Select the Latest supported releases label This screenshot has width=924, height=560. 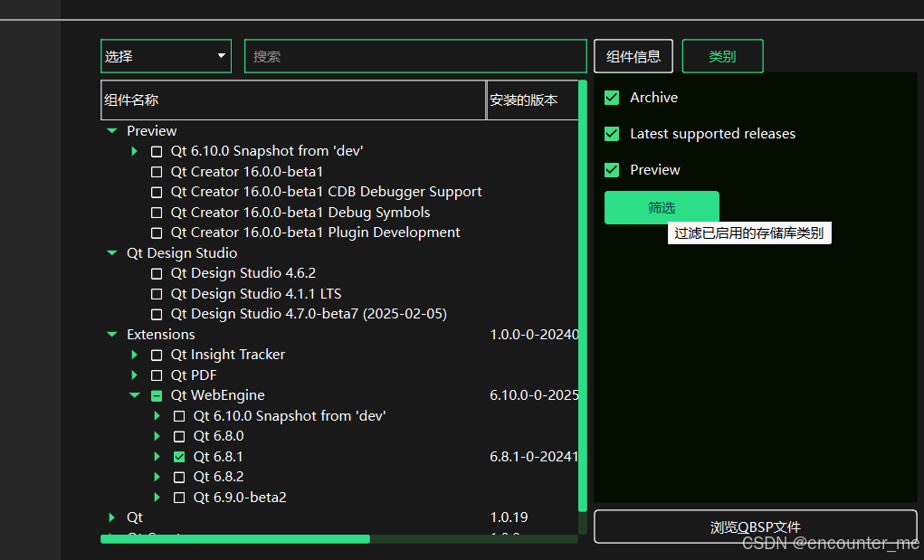pyautogui.click(x=713, y=134)
